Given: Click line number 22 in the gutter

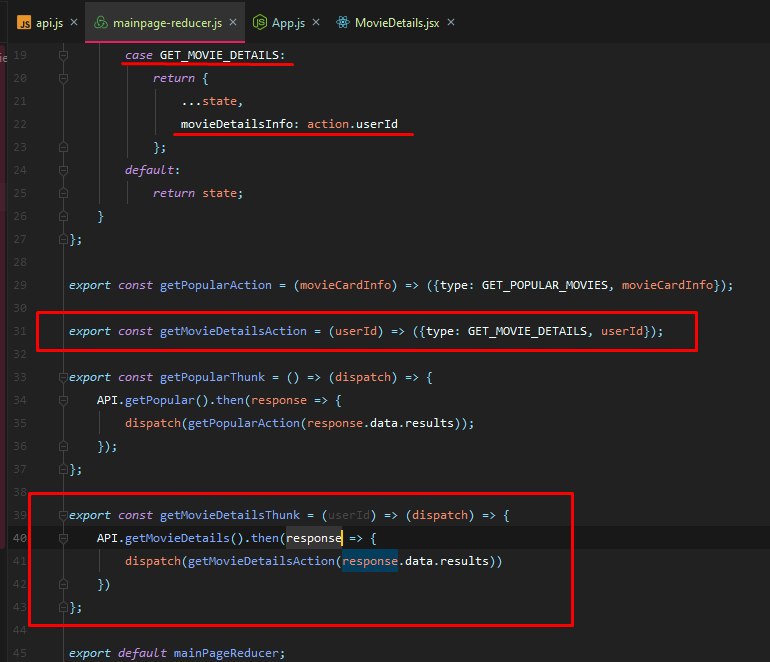Looking at the screenshot, I should click(x=20, y=124).
